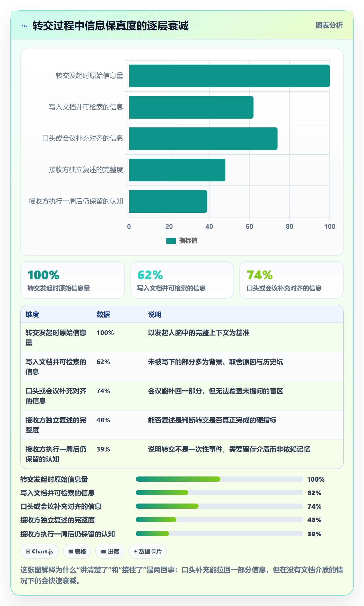Click the bar for 转交发起时原始信息量
Viewport: 364px width, 606px height.
229,76
